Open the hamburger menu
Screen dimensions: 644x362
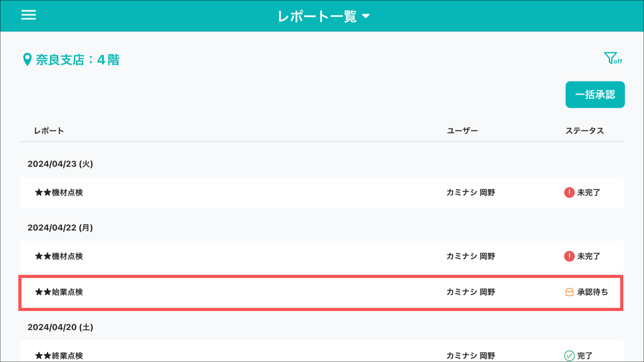pyautogui.click(x=29, y=15)
